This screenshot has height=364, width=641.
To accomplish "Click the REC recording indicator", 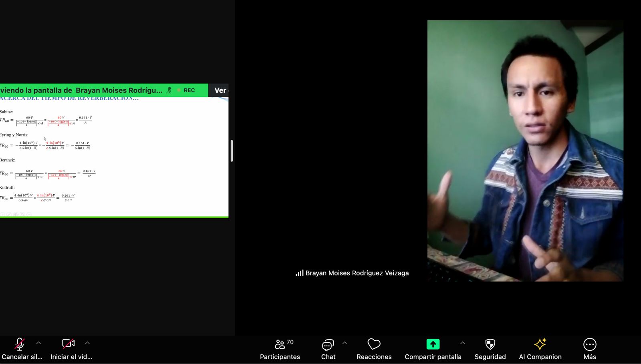I will 189,90.
